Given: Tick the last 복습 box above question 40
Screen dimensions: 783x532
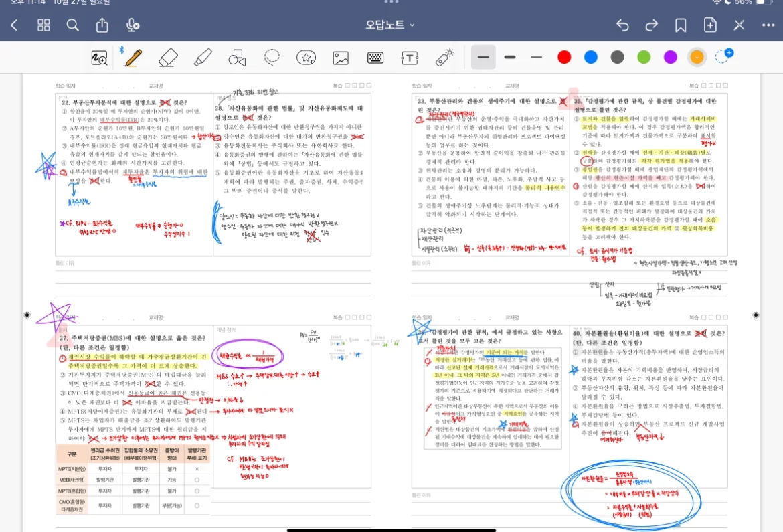Looking at the screenshot, I should [x=725, y=317].
